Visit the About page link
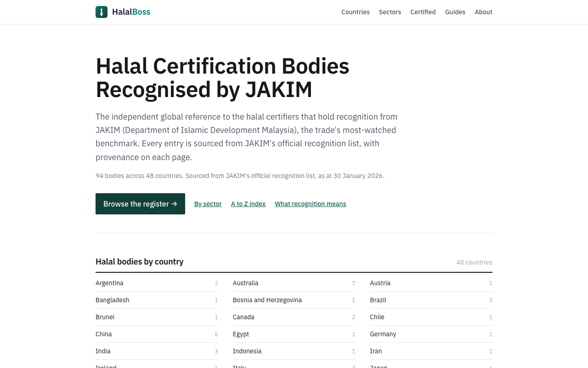The width and height of the screenshot is (588, 368). 483,12
